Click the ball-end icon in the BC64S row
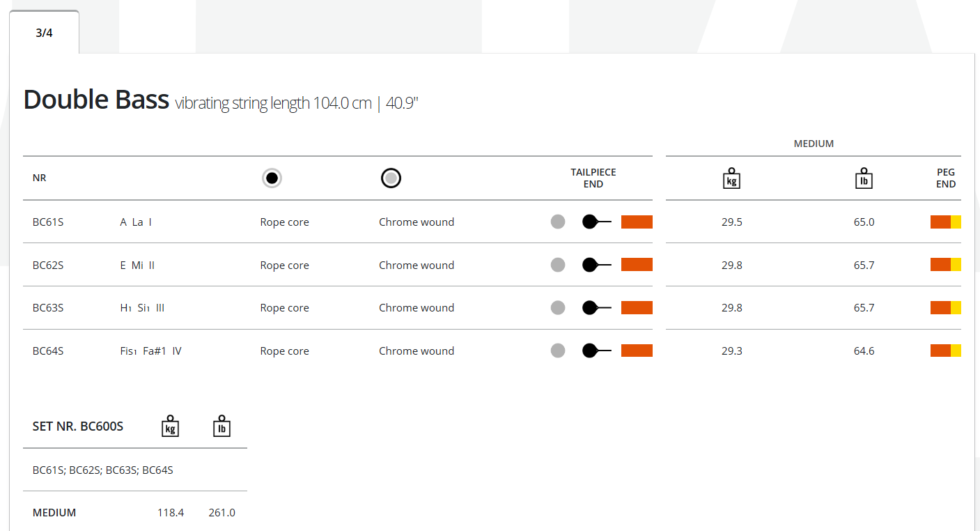 pyautogui.click(x=596, y=351)
